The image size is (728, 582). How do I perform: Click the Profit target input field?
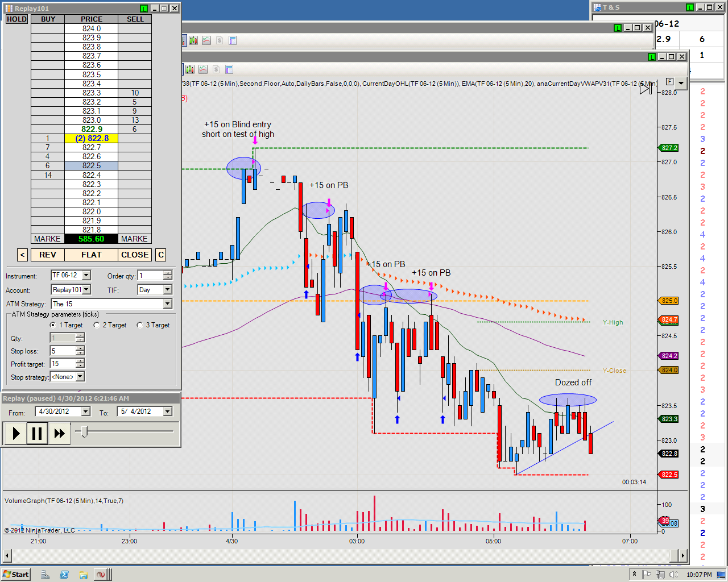tap(63, 364)
